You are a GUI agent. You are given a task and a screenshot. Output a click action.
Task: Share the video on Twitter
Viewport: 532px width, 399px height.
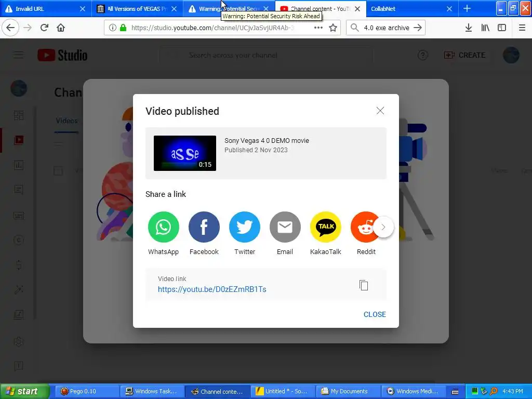[x=245, y=227]
